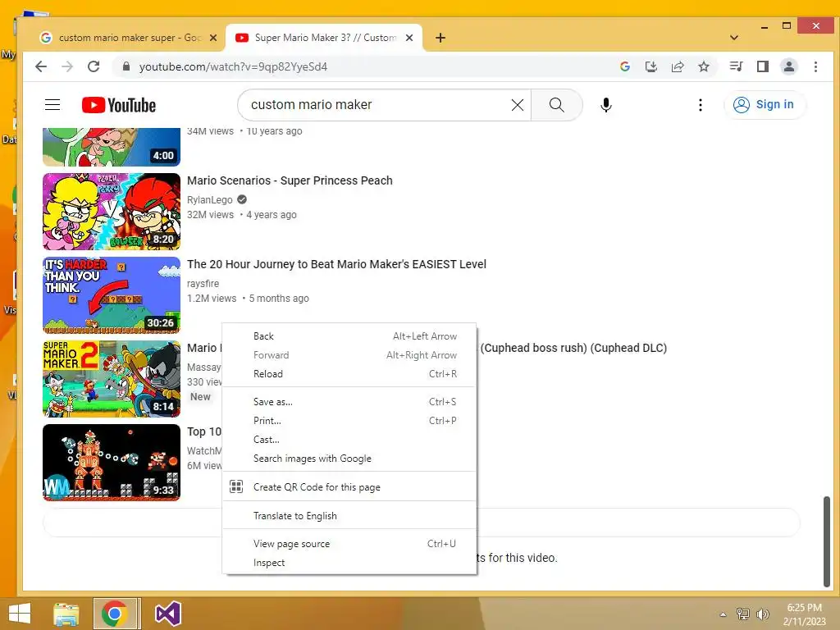Open File Explorer from taskbar
Screen dimensions: 840x630
click(x=66, y=614)
